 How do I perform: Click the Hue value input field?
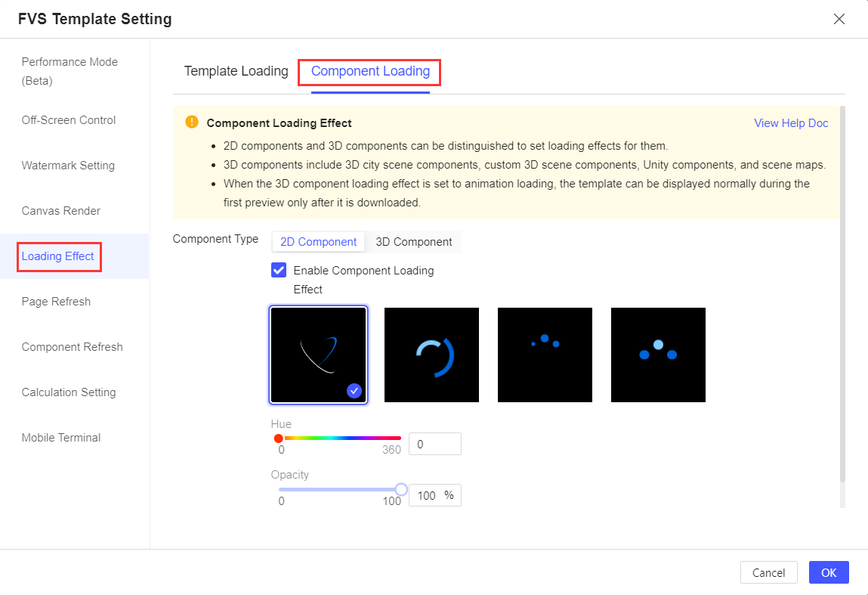click(x=434, y=444)
